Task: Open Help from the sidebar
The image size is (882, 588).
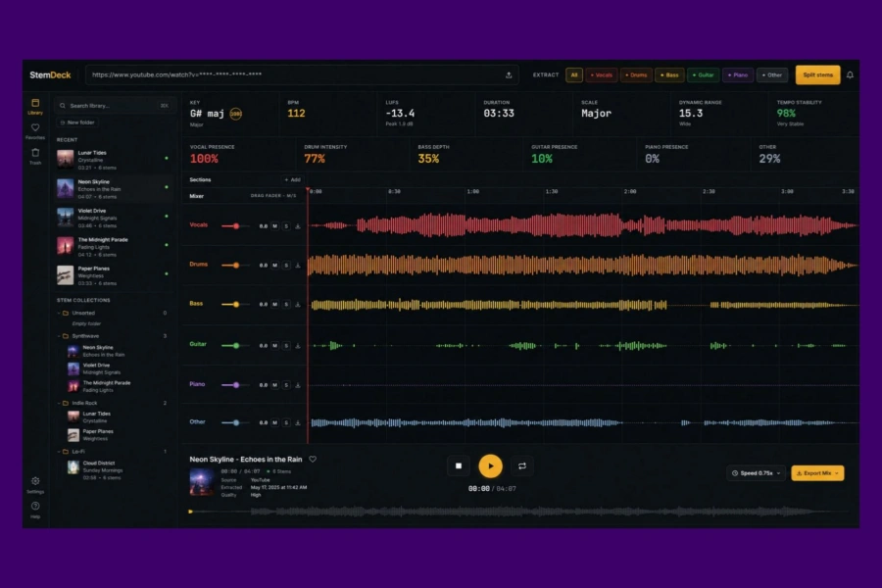Action: pyautogui.click(x=35, y=509)
